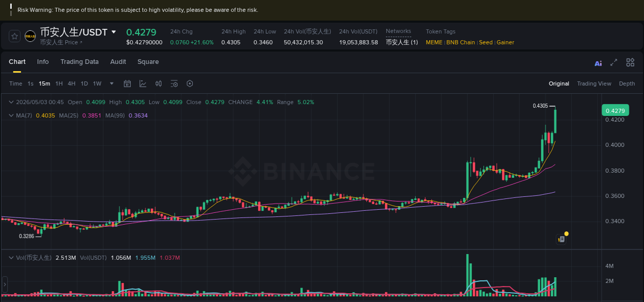Expand the left side panel arrow
The width and height of the screenshot is (644, 302).
5,284
